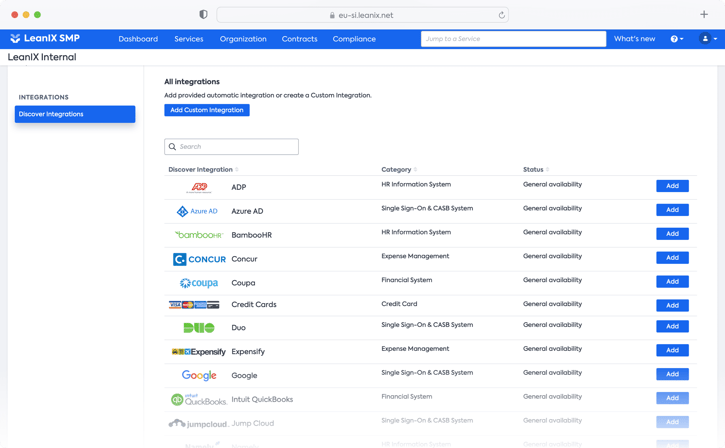Click the Expensify logo
The image size is (725, 448).
[x=199, y=352]
